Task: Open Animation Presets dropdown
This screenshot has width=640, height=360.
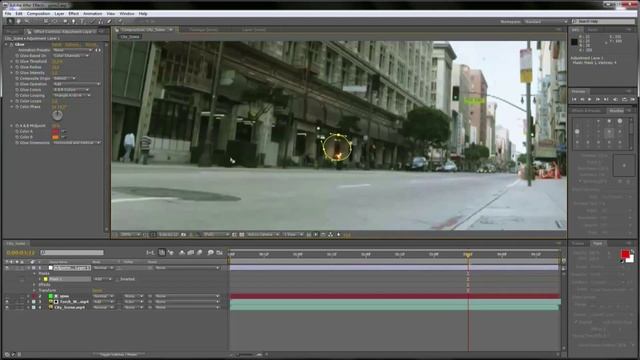Action: coord(72,50)
